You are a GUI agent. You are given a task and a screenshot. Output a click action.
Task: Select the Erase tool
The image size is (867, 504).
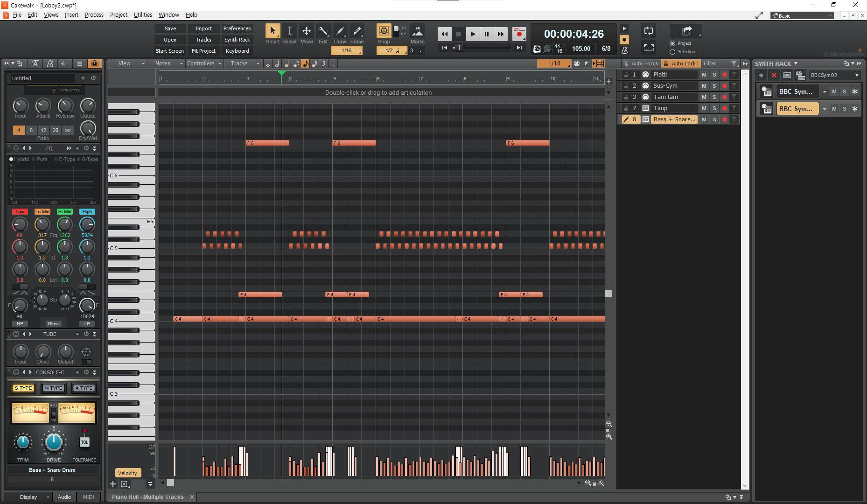tap(357, 31)
